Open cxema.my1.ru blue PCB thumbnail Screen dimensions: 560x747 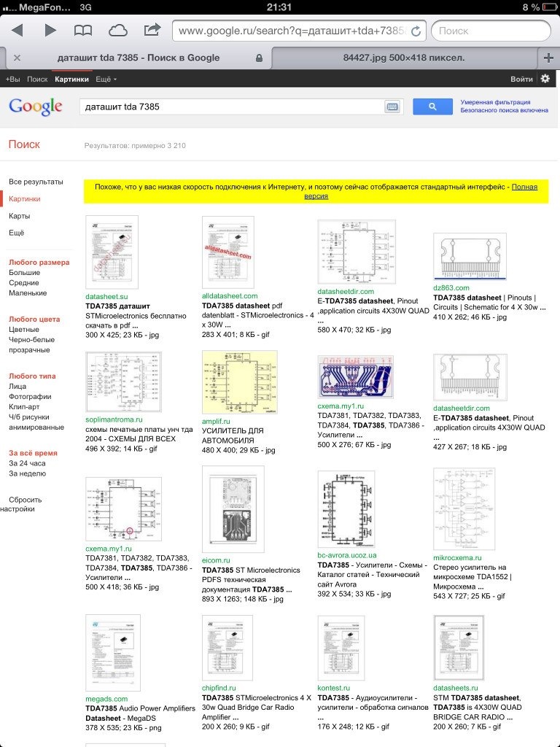(x=356, y=377)
